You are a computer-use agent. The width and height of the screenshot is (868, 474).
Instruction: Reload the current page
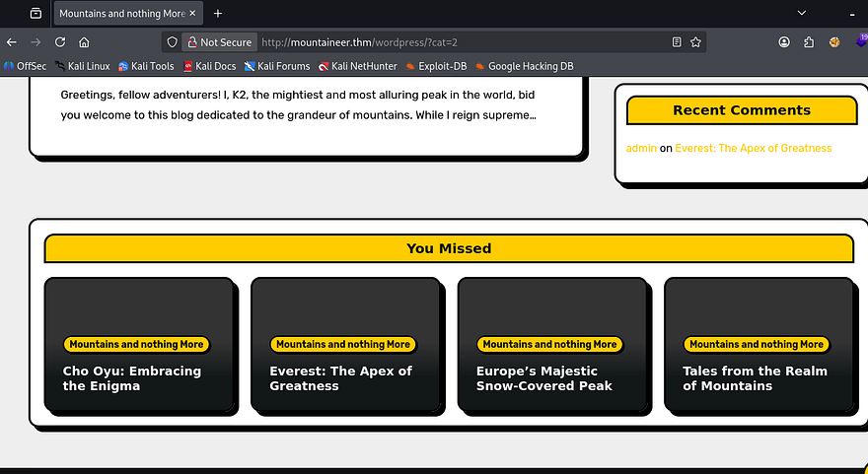coord(60,42)
